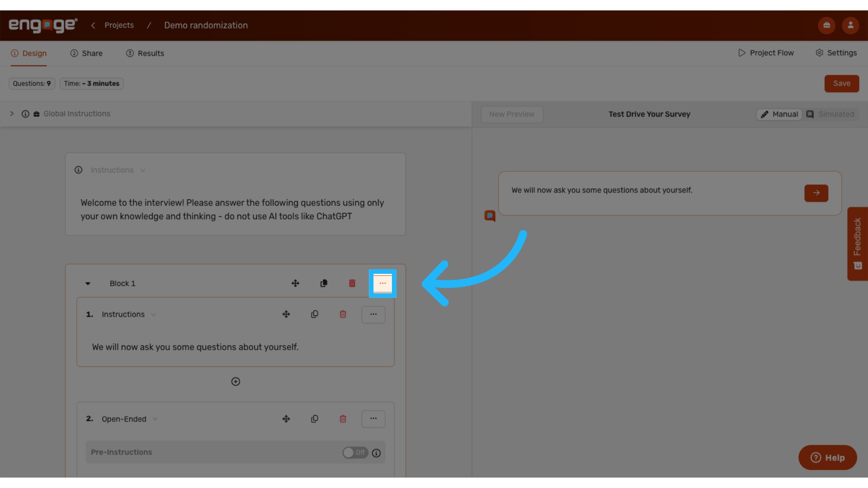Switch preview mode to Manual
868x488 pixels.
[779, 114]
